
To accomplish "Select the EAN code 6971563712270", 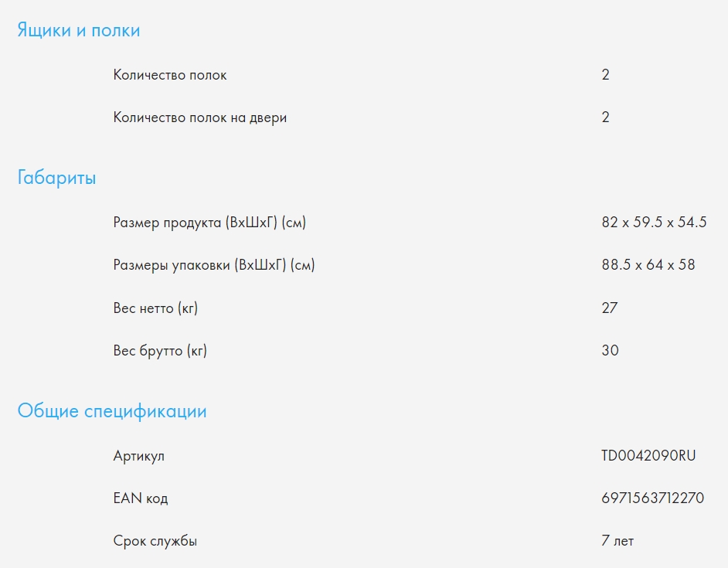I will click(652, 498).
